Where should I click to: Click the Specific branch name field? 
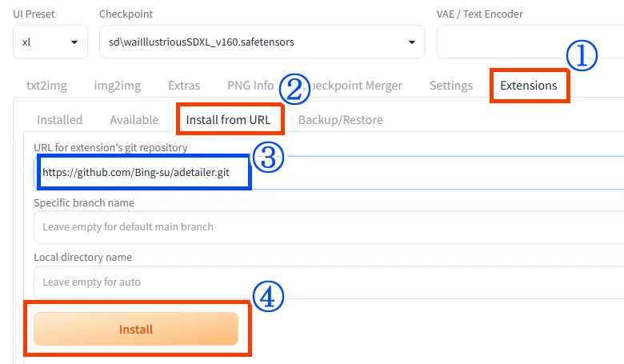[x=329, y=227]
